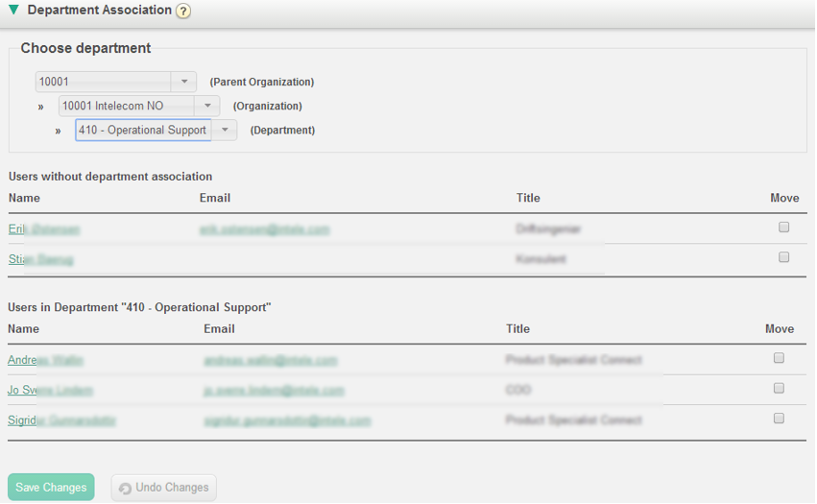This screenshot has width=817, height=504.
Task: Click the Undo Changes button
Action: point(164,488)
